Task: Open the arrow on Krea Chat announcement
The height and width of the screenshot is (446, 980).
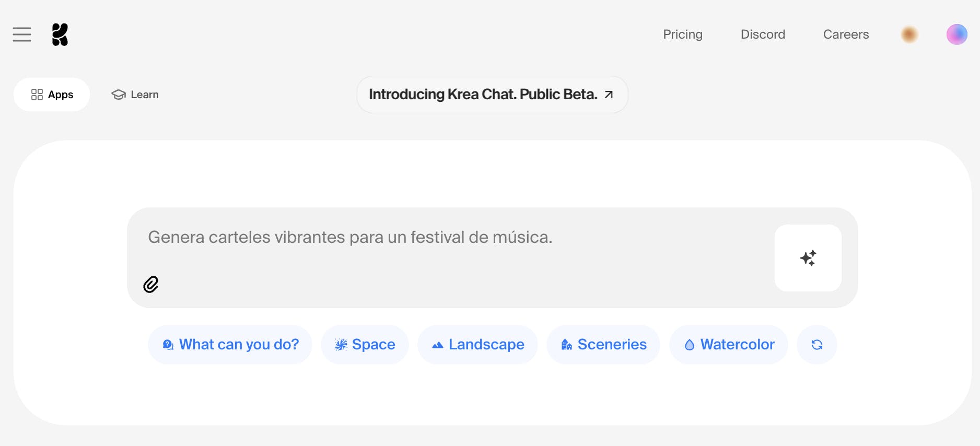Action: point(609,95)
